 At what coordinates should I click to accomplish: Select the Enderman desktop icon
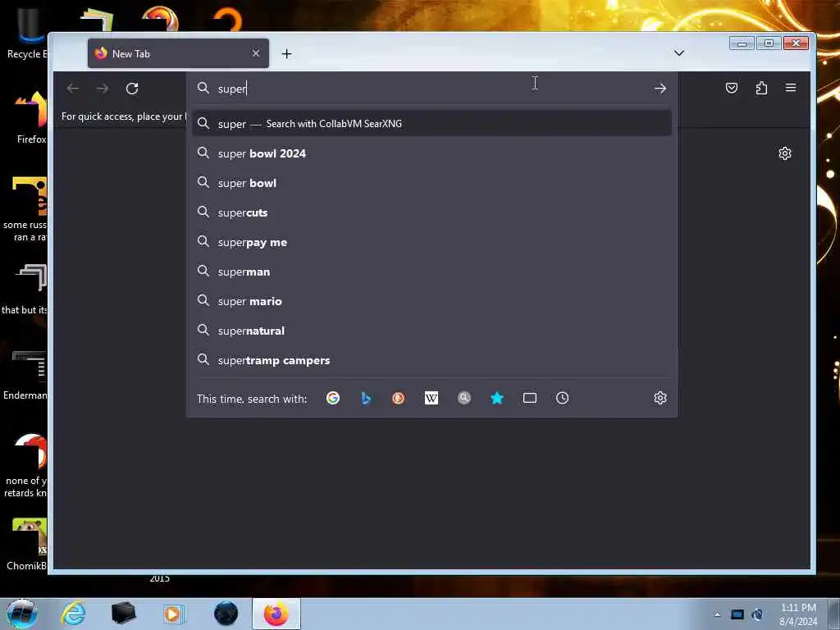point(25,375)
